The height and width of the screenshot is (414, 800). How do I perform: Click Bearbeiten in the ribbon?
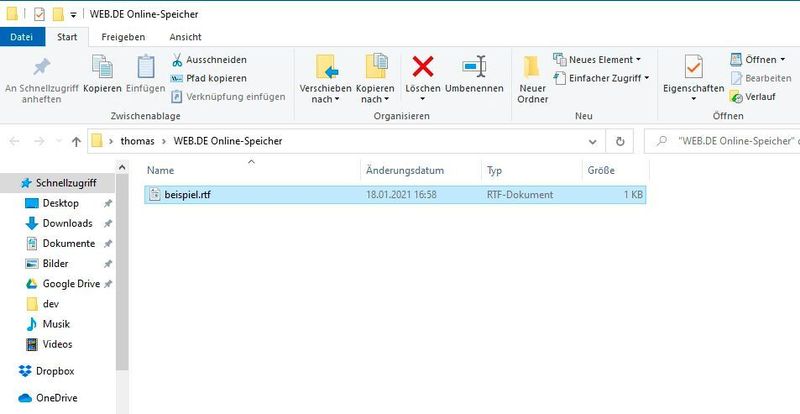[761, 78]
